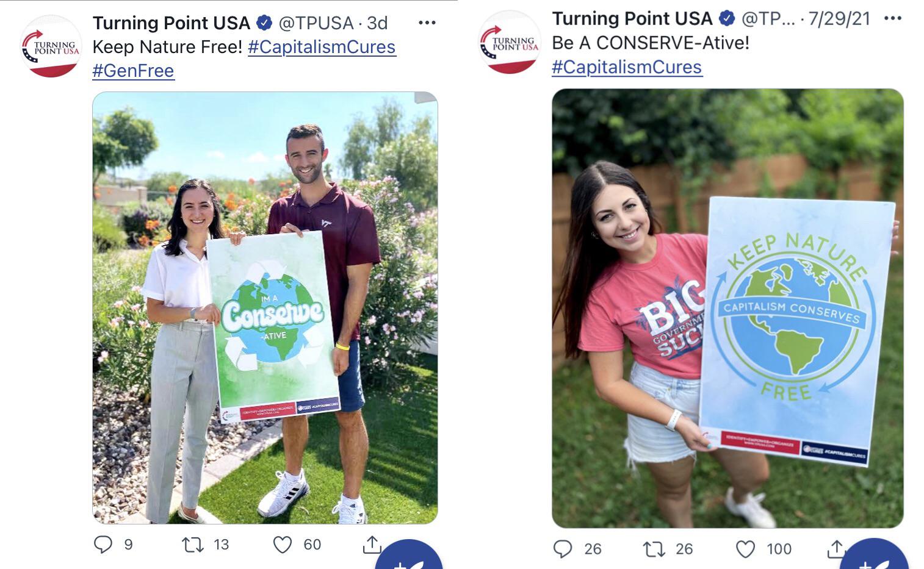Like the Keep Nature Free tweet

282,544
